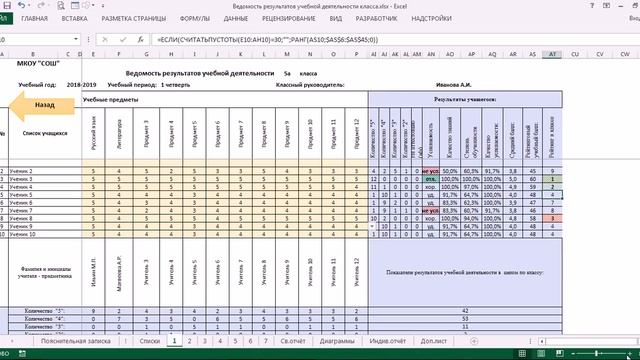Open the НАДСТРОЙКИ ribbon tab

pyautogui.click(x=431, y=18)
